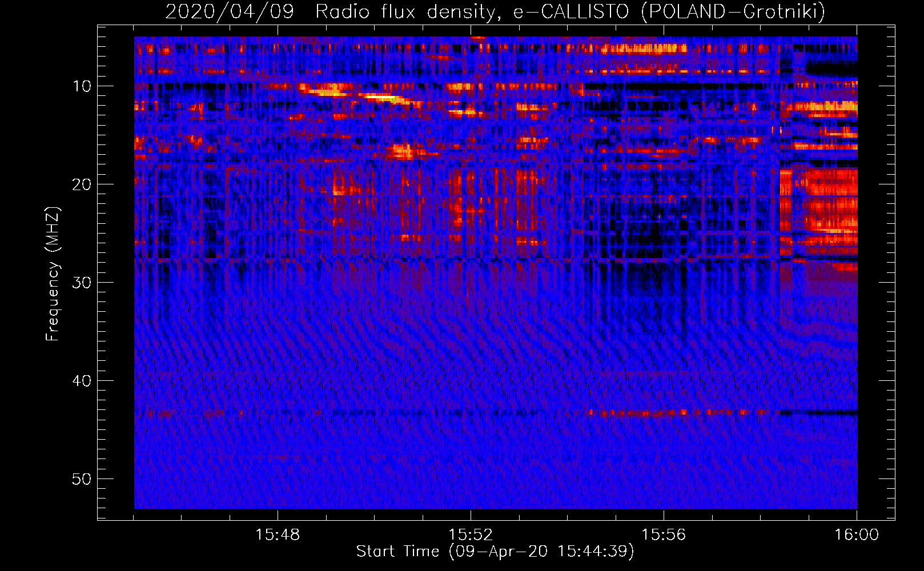Click the '20' frequency tick label

click(x=82, y=184)
